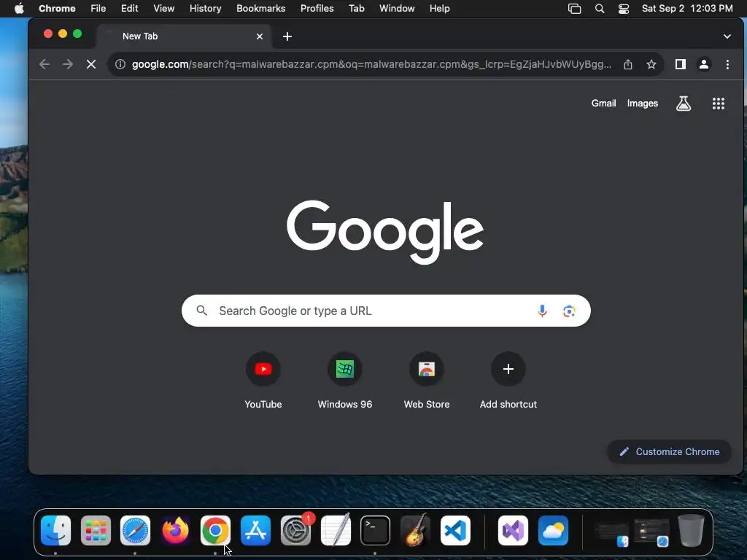Viewport: 747px width, 560px height.
Task: Toggle the Chrome side panel
Action: click(x=681, y=64)
